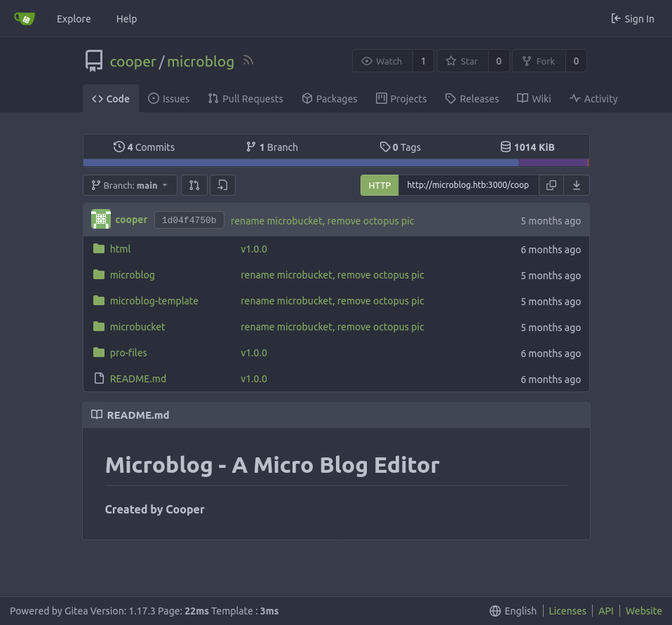This screenshot has height=625, width=672.
Task: Star the microblog repository
Action: pyautogui.click(x=462, y=61)
